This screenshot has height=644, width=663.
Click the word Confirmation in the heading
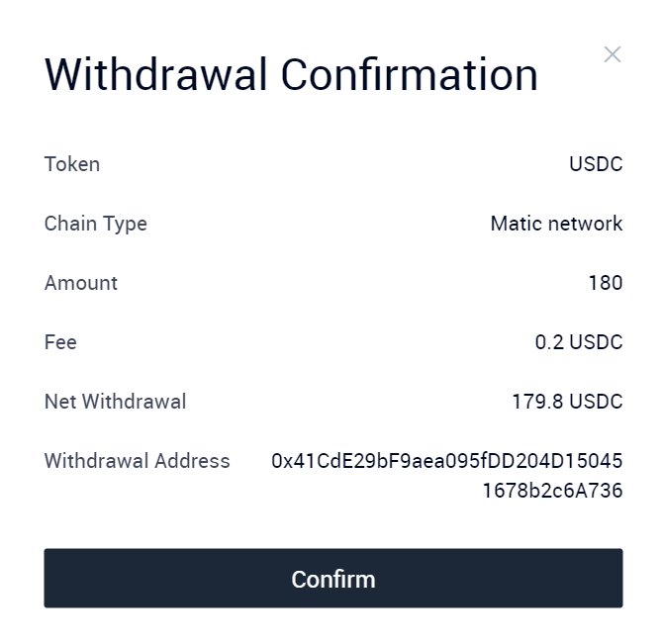410,75
